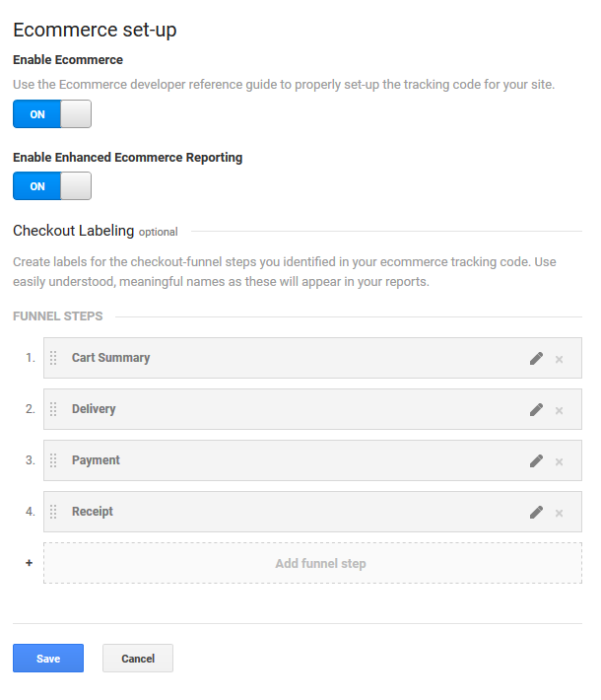
Task: Toggle off Enable Ecommerce switch
Action: 52,113
